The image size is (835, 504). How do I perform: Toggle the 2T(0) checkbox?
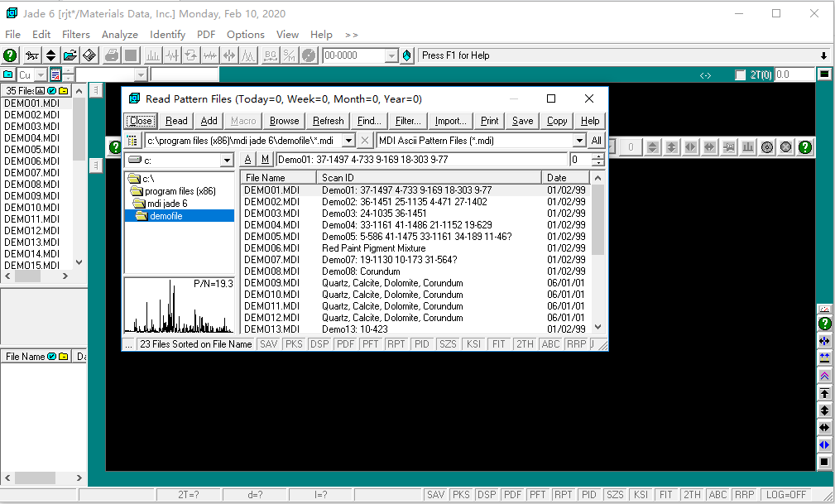pyautogui.click(x=740, y=75)
